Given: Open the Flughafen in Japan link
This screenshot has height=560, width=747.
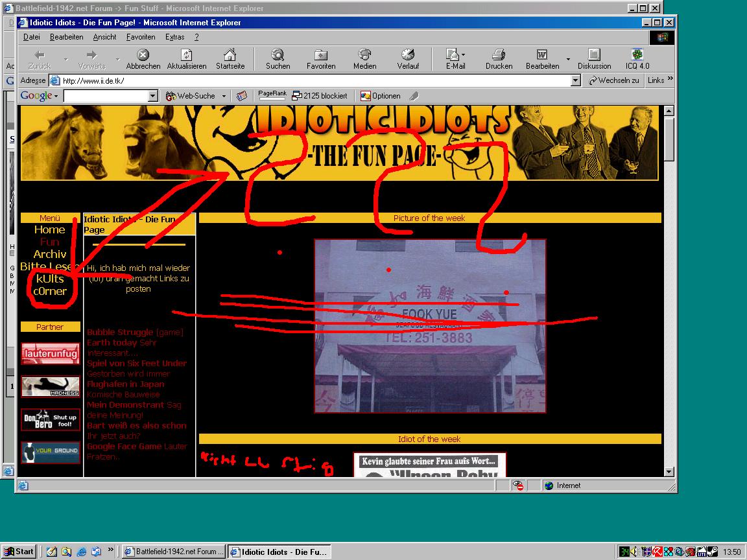Looking at the screenshot, I should [125, 384].
